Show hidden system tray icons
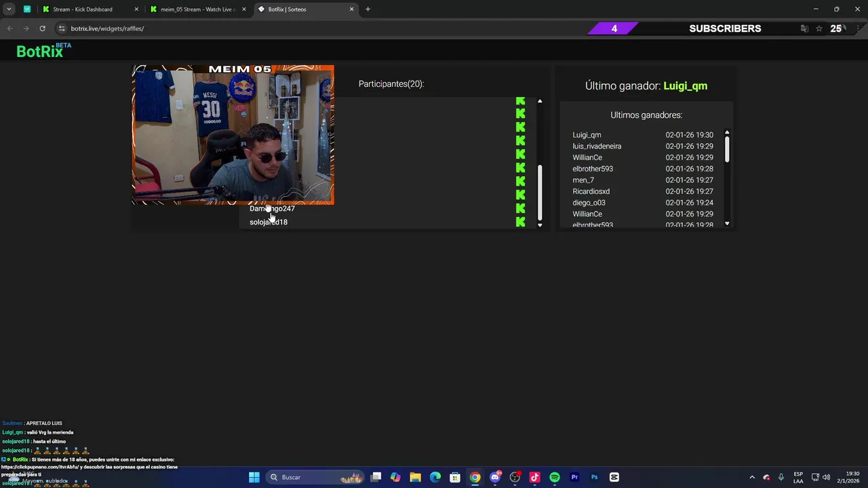This screenshot has height=488, width=868. pos(752,477)
